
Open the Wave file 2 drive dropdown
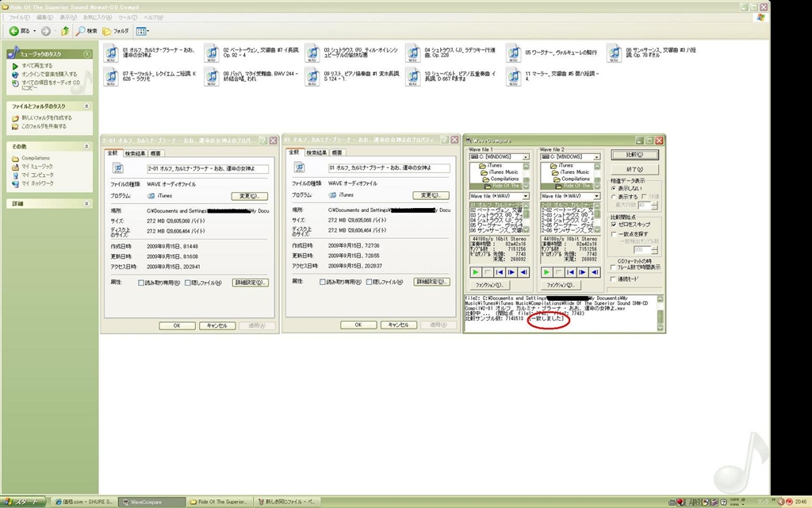pyautogui.click(x=596, y=156)
